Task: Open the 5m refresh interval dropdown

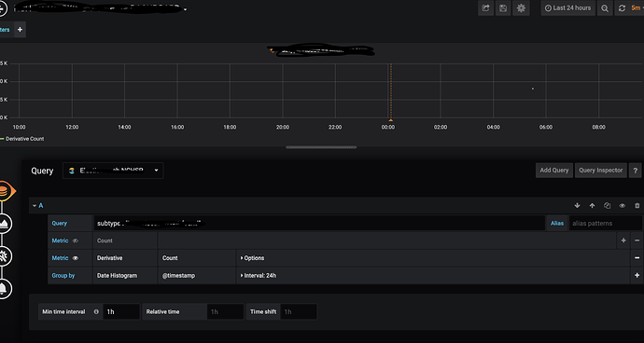Action: pyautogui.click(x=637, y=8)
